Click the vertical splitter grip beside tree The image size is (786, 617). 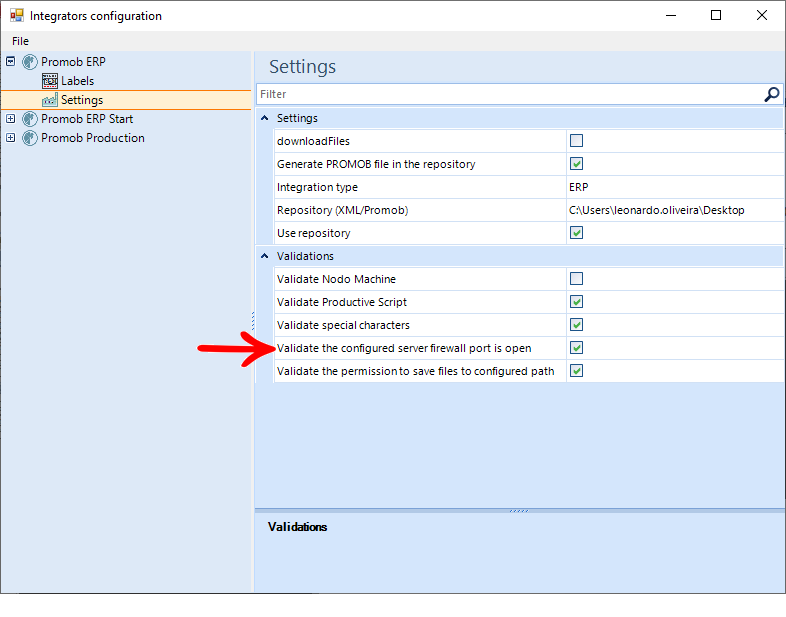pyautogui.click(x=253, y=321)
